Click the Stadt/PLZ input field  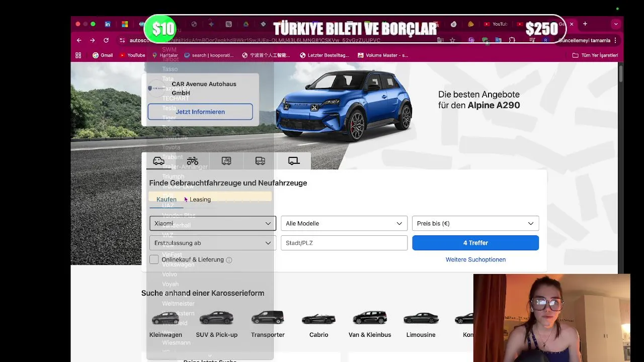click(x=344, y=243)
